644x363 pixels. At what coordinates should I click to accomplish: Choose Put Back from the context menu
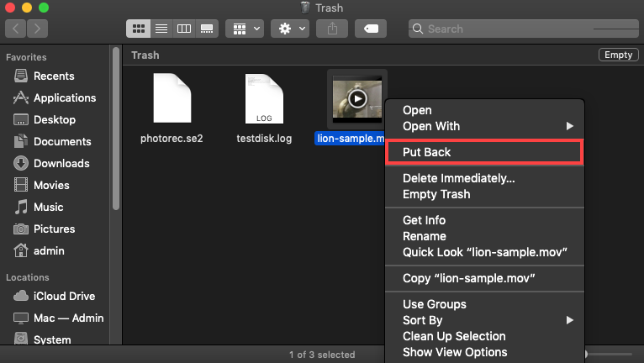tap(484, 152)
